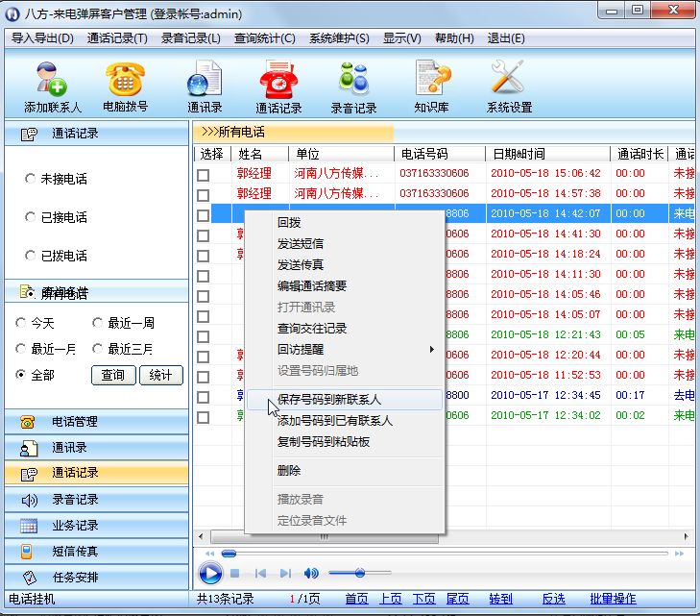The width and height of the screenshot is (700, 616).
Task: Click the volume speaker icon in player
Action: [311, 574]
